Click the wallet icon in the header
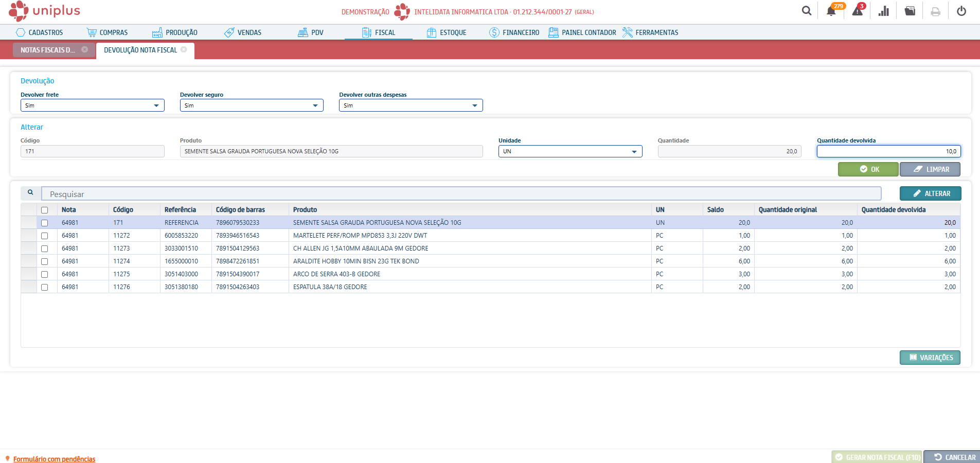 (x=910, y=11)
